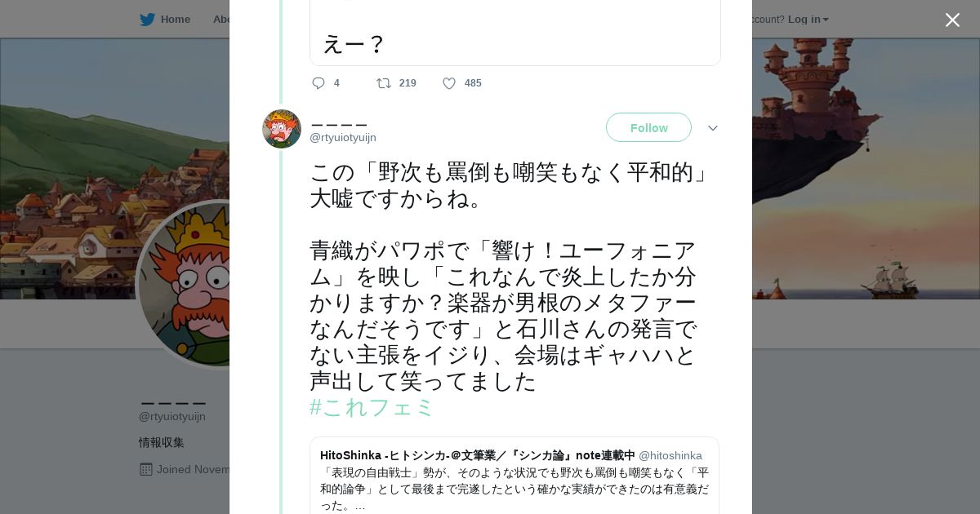Click the @rtyuiotyuijn handle in the tweet
Screen dimensions: 980x514
tap(343, 138)
